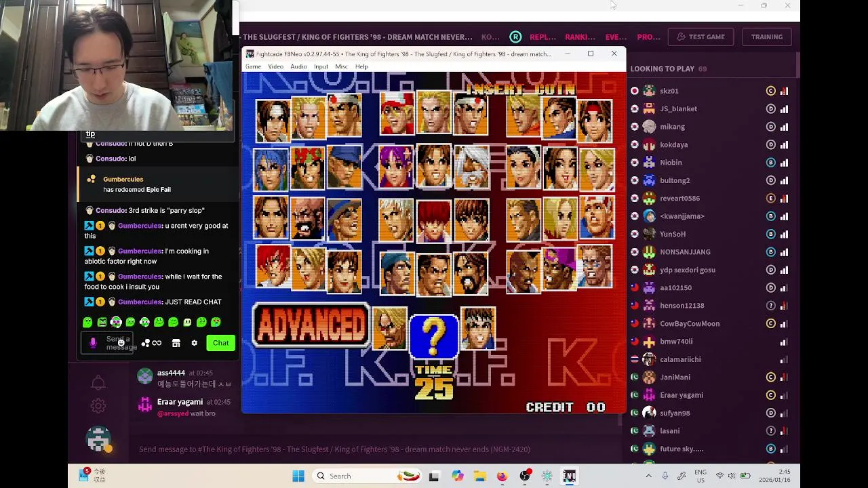Viewport: 868px width, 488px height.
Task: Click the TEST GAME button
Action: (x=700, y=37)
